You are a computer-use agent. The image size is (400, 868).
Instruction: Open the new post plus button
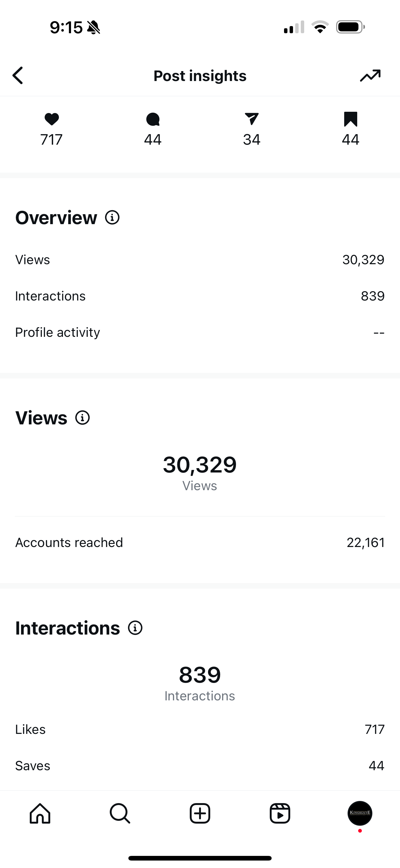pyautogui.click(x=200, y=813)
